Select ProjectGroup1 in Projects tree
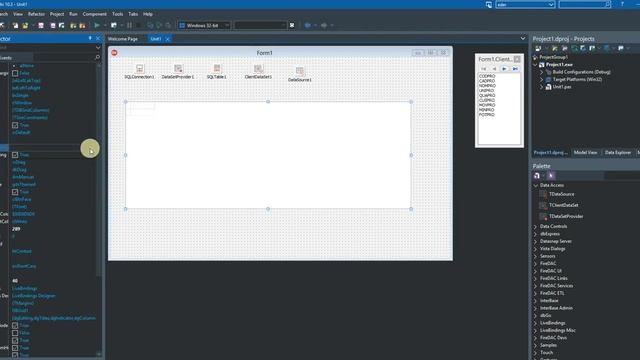The image size is (640, 360). (x=553, y=57)
